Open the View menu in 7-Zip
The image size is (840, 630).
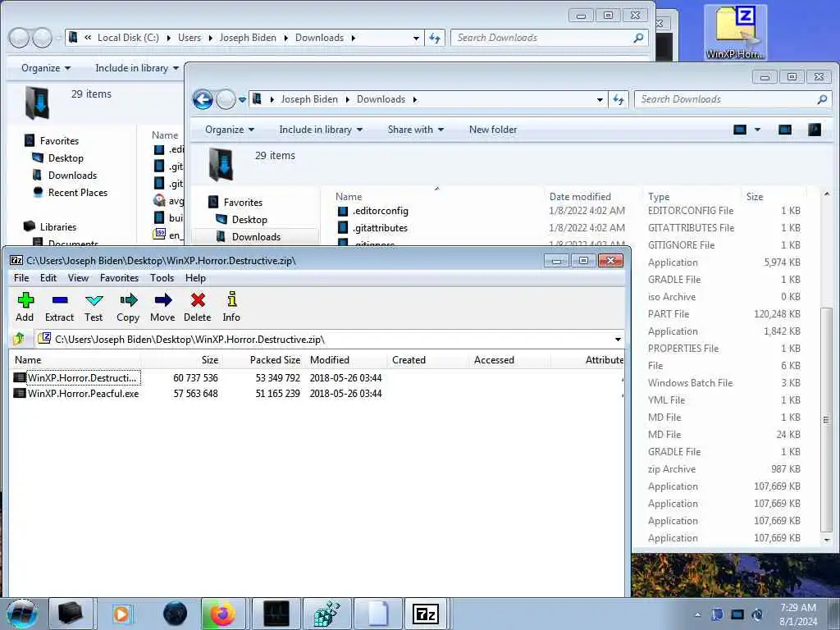pyautogui.click(x=78, y=277)
